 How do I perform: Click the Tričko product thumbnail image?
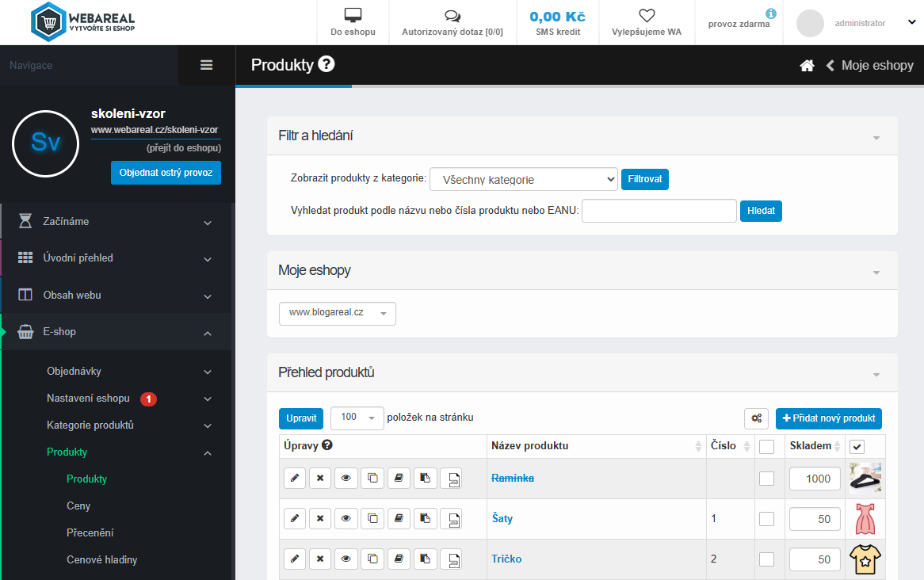(865, 559)
